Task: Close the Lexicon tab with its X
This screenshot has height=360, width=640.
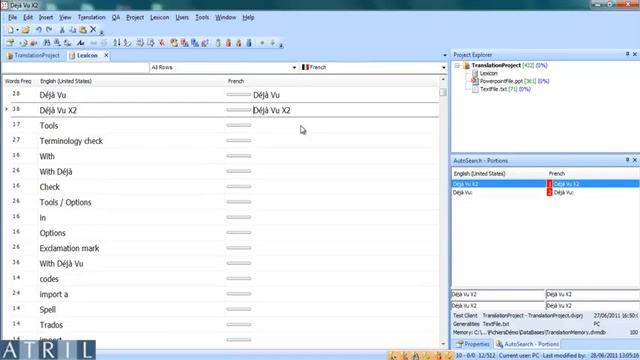Action: (106, 55)
